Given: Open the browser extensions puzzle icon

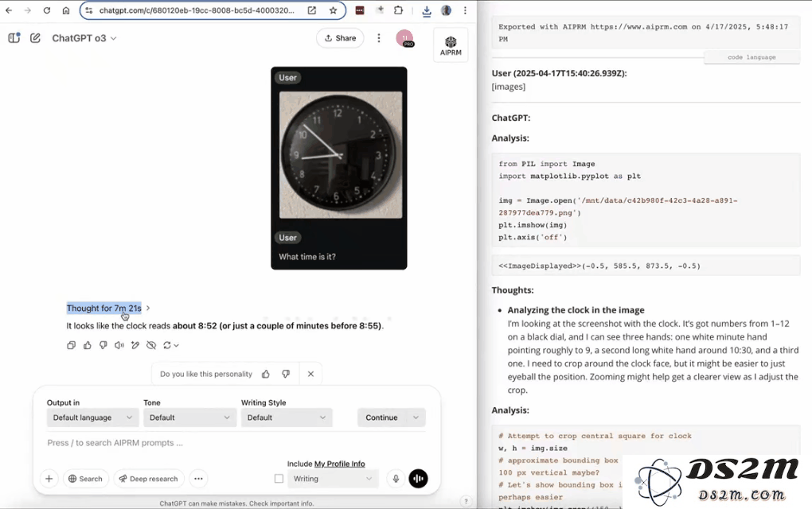Looking at the screenshot, I should click(398, 10).
